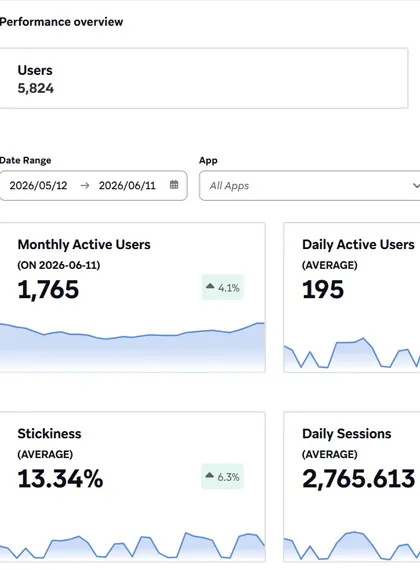Click the Monthly Active Users heading
Viewport: 420px width, 570px height.
tap(84, 245)
